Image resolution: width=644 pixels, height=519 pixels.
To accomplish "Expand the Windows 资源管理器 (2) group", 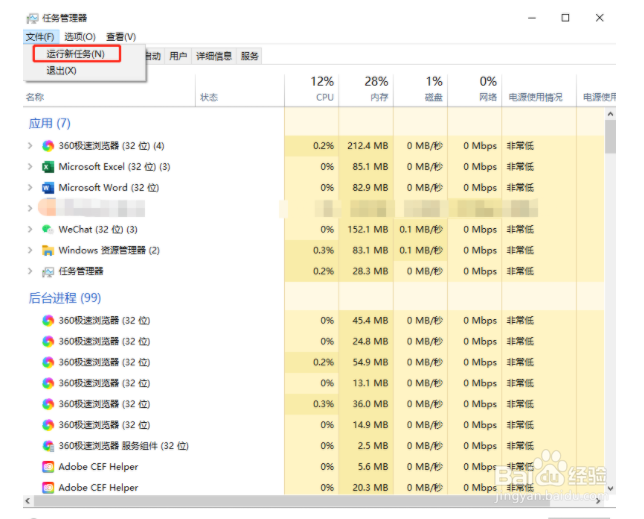I will (30, 250).
